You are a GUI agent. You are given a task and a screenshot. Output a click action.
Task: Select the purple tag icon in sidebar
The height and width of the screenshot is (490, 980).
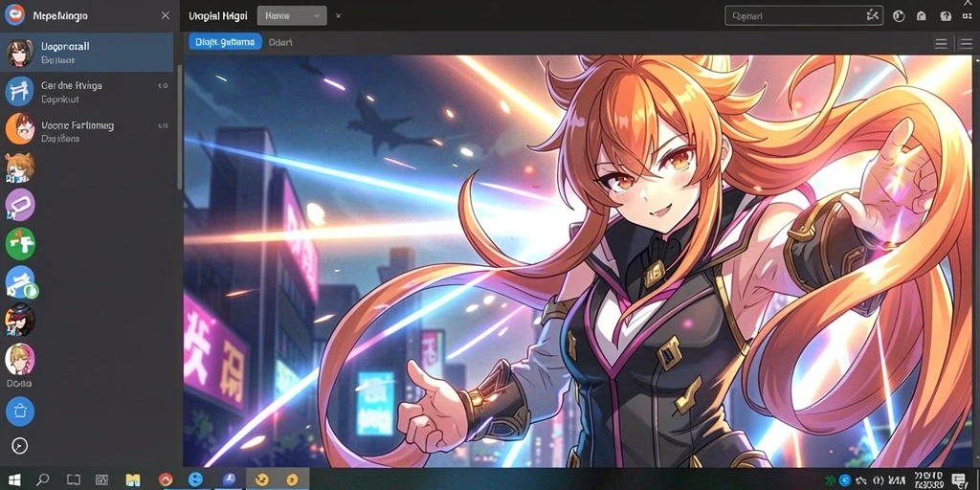point(20,205)
